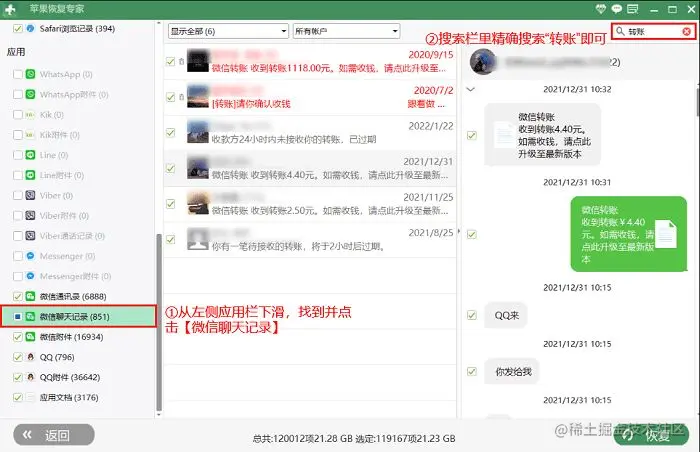Click the 你发给我 message bubble
700x452 pixels.
512,372
